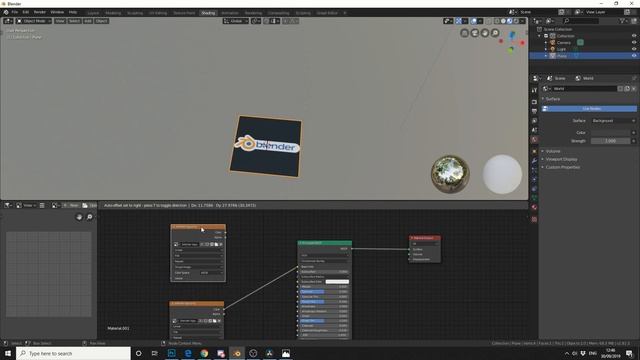Open the Output properties tab
This screenshot has width=640, height=360.
(534, 111)
